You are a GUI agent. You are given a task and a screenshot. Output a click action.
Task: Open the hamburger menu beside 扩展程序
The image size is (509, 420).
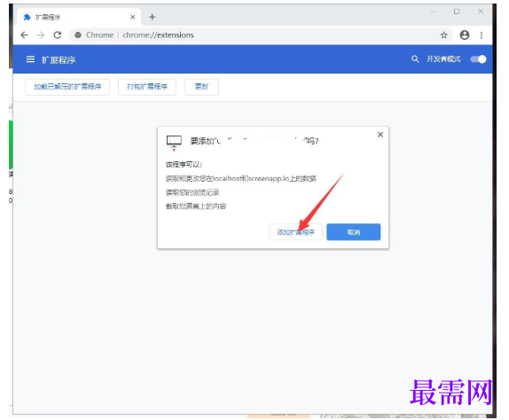pos(30,59)
